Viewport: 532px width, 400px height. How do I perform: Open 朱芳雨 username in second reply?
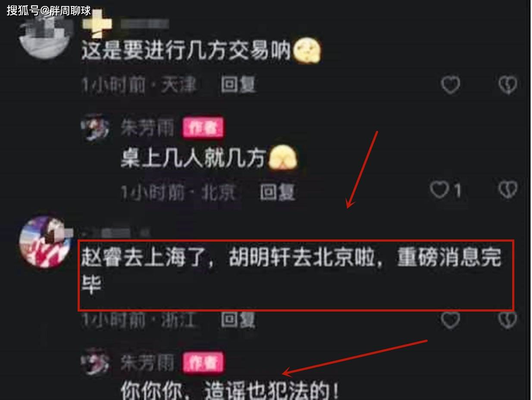click(147, 362)
